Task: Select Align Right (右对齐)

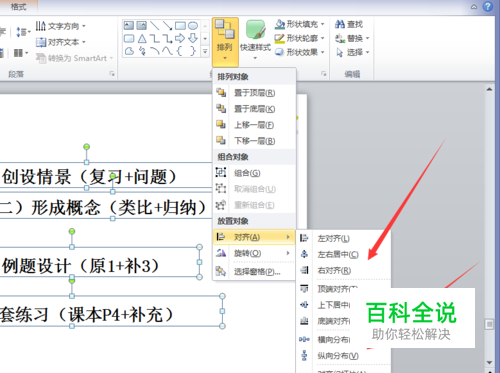Action: [x=343, y=271]
